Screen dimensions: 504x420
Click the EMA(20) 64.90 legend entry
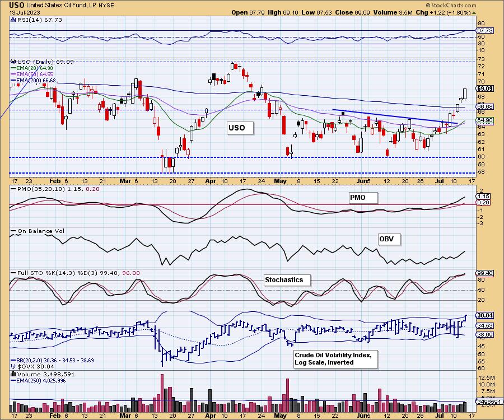32,68
